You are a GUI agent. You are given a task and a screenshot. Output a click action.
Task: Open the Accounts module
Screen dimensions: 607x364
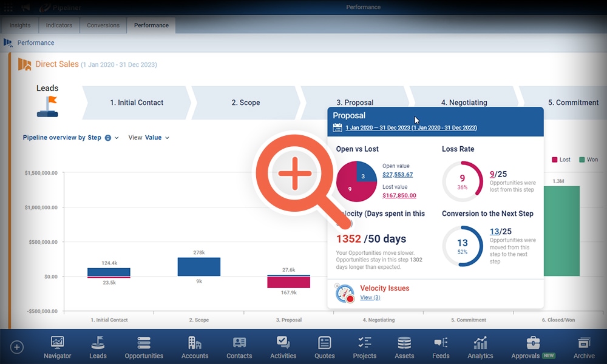(195, 346)
